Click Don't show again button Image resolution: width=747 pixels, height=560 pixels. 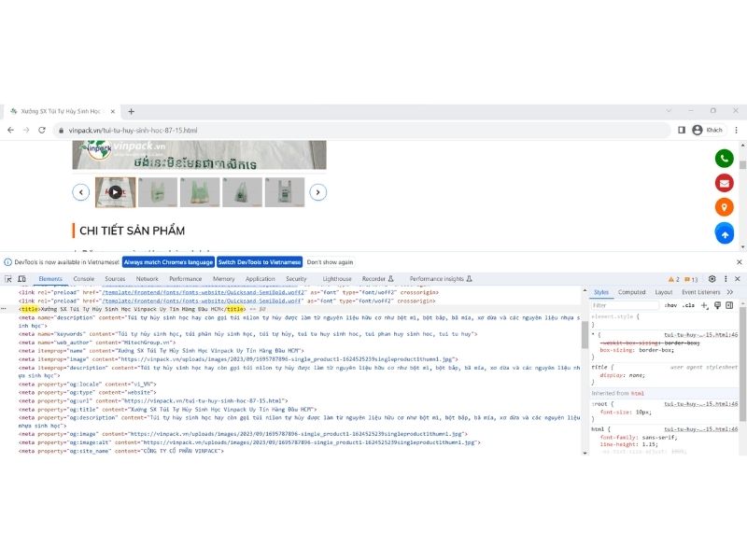click(330, 262)
